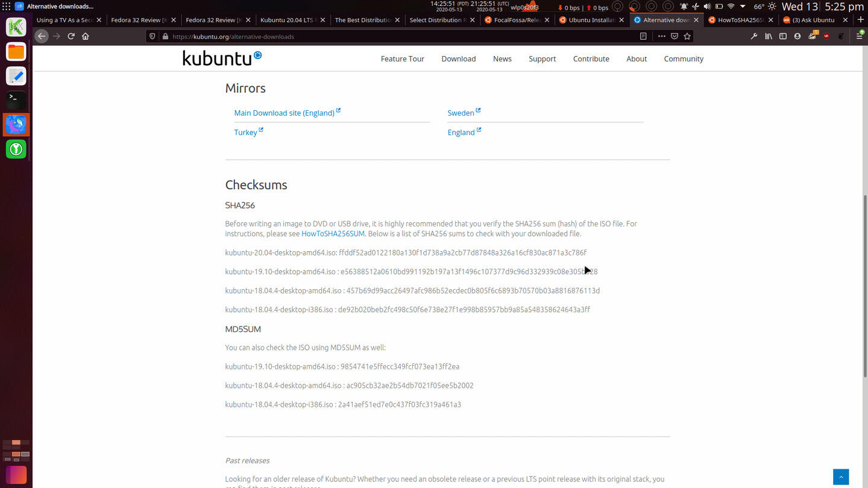Switch to Kubuntu 20.04 LTS tab

[x=292, y=20]
